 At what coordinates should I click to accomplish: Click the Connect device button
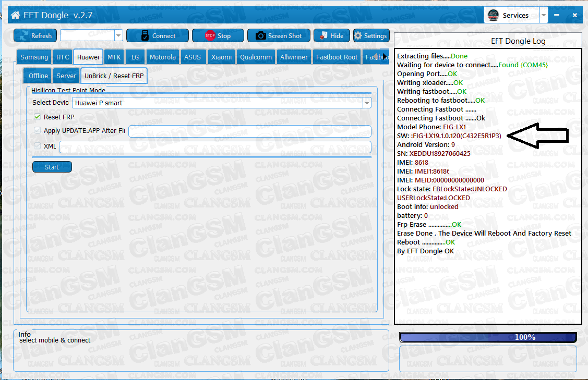(x=157, y=35)
